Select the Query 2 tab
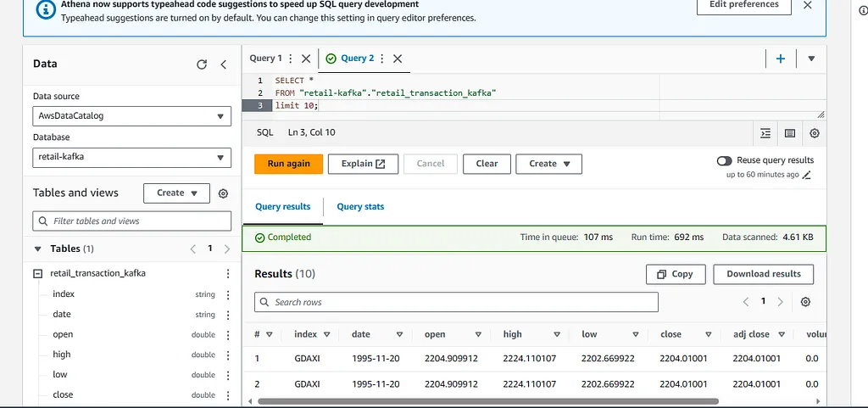Image resolution: width=868 pixels, height=408 pixels. click(x=357, y=59)
